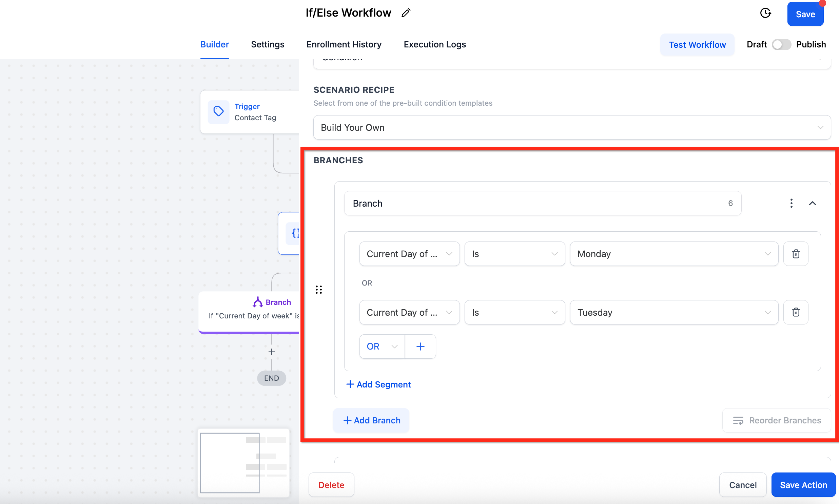Click the pencil icon to rename workflow
This screenshot has height=504, width=839.
tap(406, 13)
